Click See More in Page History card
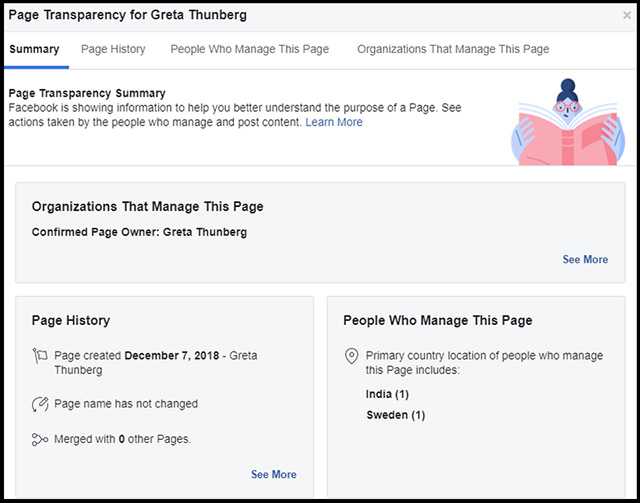Viewport: 640px width, 503px height. [x=274, y=474]
